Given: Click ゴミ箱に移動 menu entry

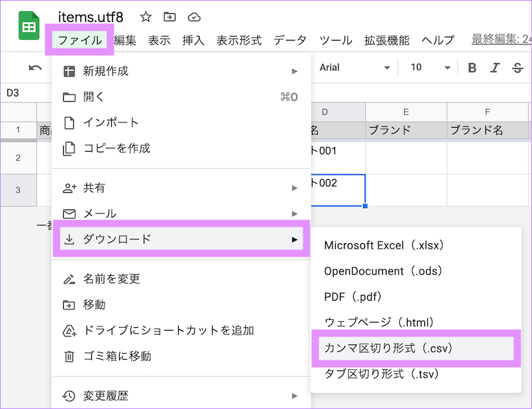Looking at the screenshot, I should [x=117, y=356].
